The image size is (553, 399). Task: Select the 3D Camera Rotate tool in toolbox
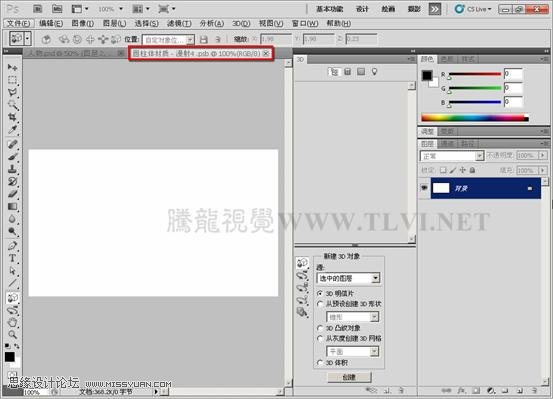pos(12,310)
